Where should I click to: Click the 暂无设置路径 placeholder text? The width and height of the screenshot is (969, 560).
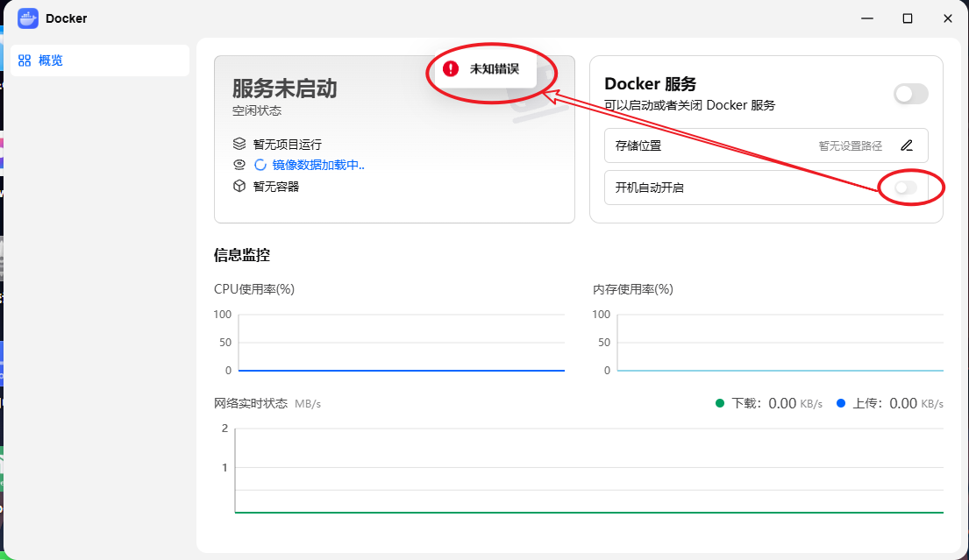click(851, 145)
